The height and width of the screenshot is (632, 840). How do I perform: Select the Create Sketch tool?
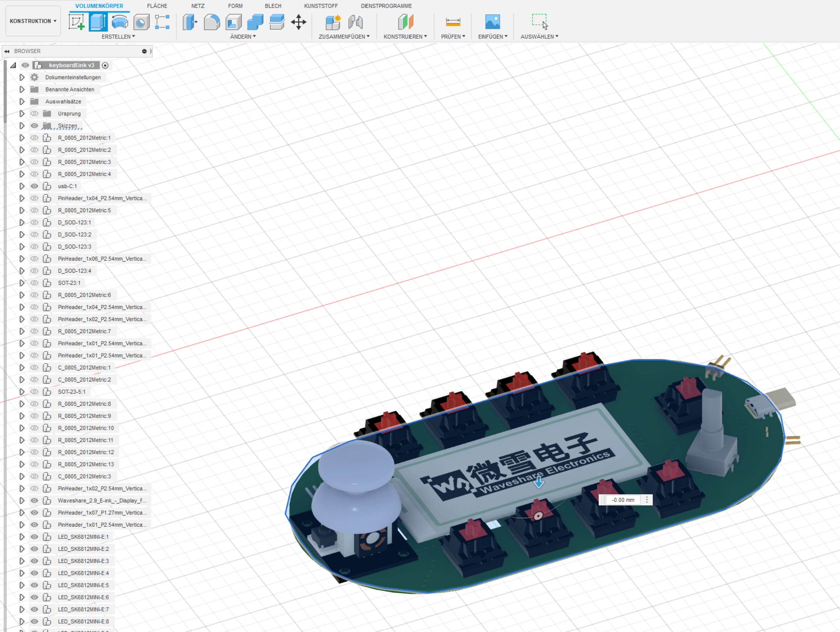click(x=76, y=22)
